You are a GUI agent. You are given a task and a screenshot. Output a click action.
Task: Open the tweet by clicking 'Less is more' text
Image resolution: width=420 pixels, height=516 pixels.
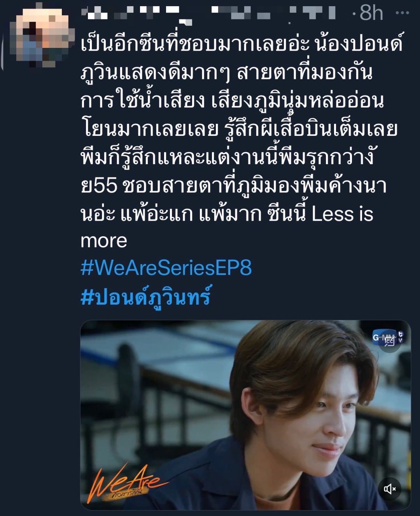click(342, 214)
